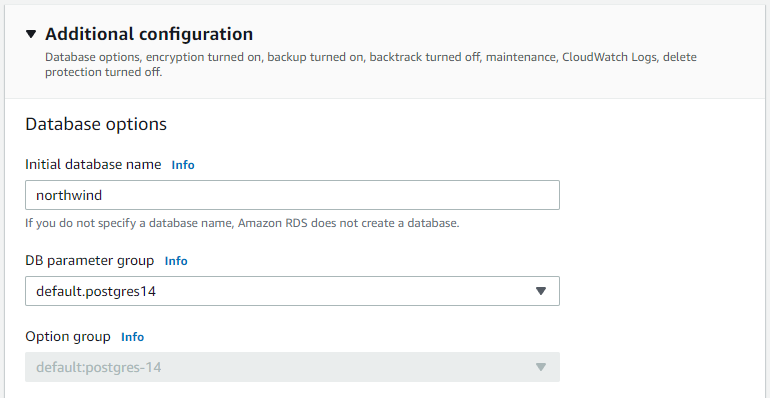
Task: Click the "Option group" field label
Action: click(68, 337)
